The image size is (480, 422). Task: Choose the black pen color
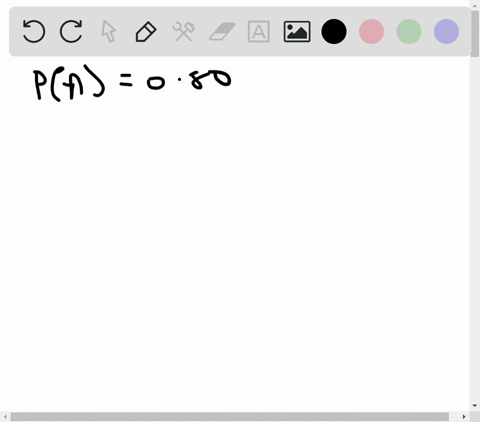(x=334, y=31)
